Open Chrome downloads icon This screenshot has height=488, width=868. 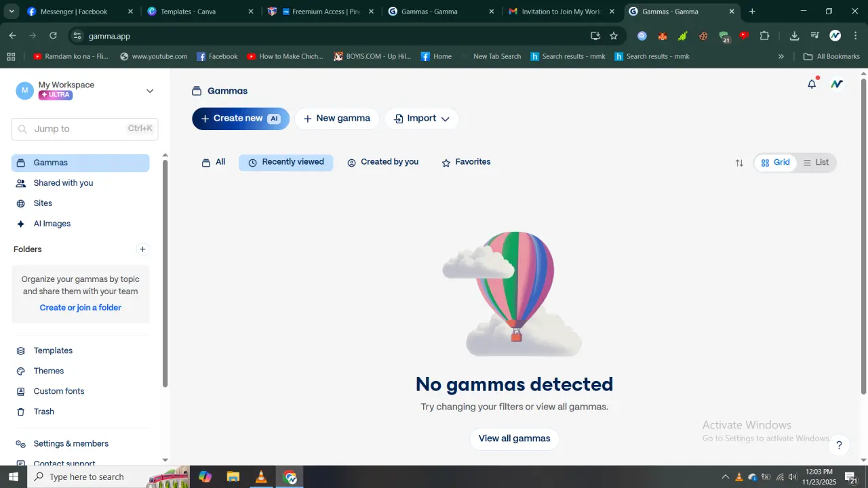[x=795, y=36]
